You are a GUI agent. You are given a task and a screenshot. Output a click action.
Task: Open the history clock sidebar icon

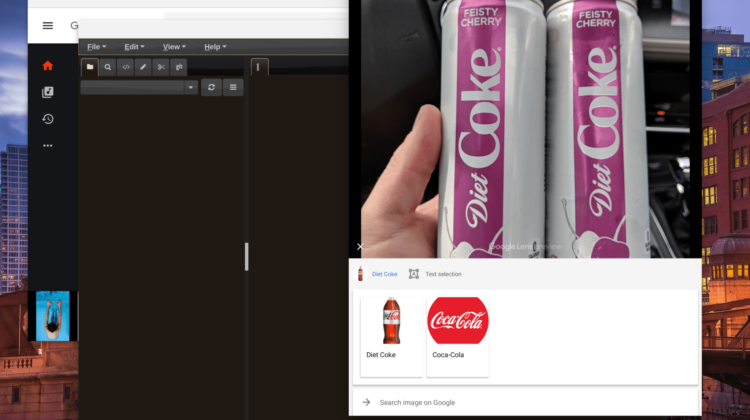(x=47, y=119)
